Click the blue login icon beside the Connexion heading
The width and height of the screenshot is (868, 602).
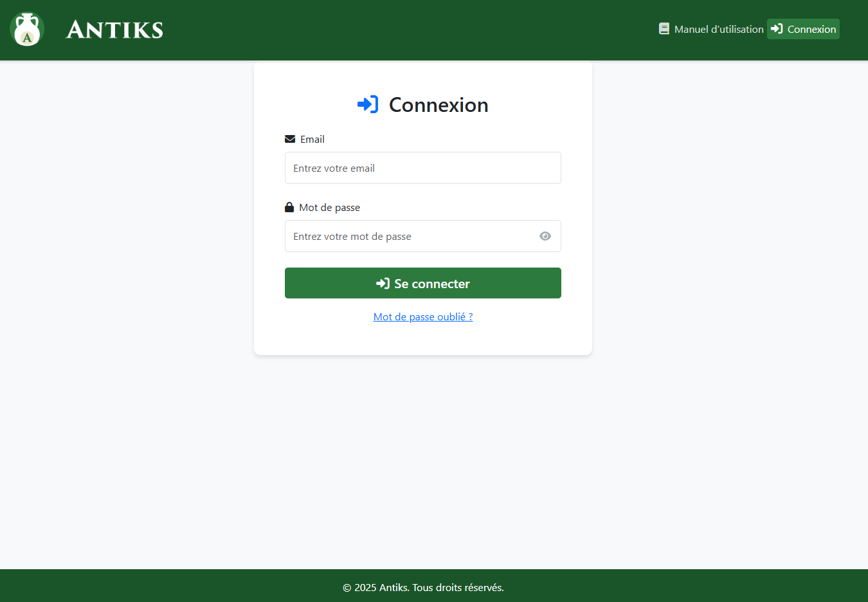click(368, 104)
